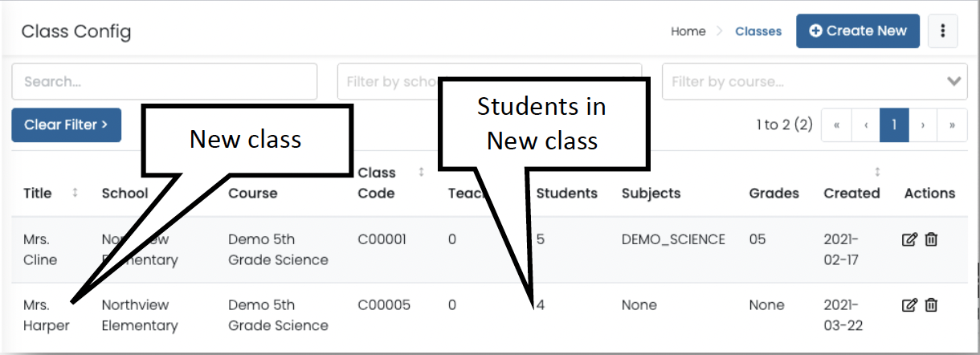Viewport: 980px width, 355px height.
Task: Select page 1 in pagination
Action: [893, 125]
